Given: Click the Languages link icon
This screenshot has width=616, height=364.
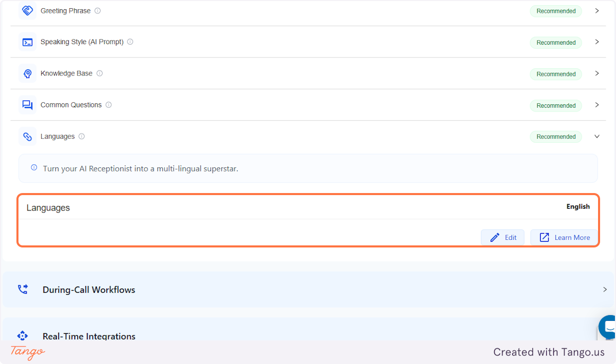Looking at the screenshot, I should click(x=27, y=137).
